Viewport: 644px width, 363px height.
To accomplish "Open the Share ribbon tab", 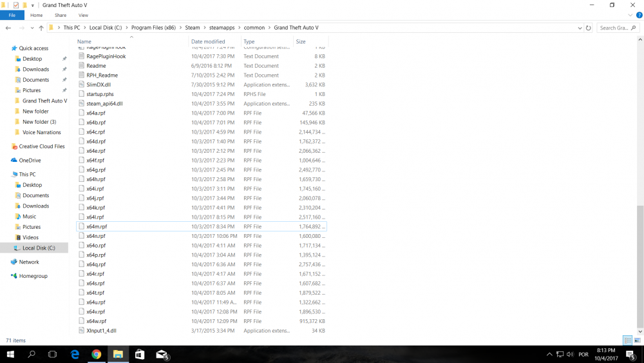I will pos(61,15).
